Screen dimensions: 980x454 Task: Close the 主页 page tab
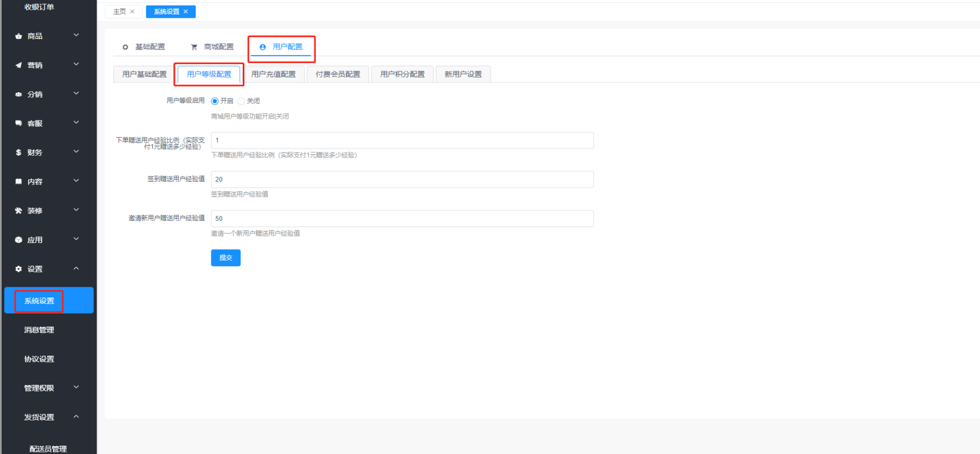tap(132, 12)
